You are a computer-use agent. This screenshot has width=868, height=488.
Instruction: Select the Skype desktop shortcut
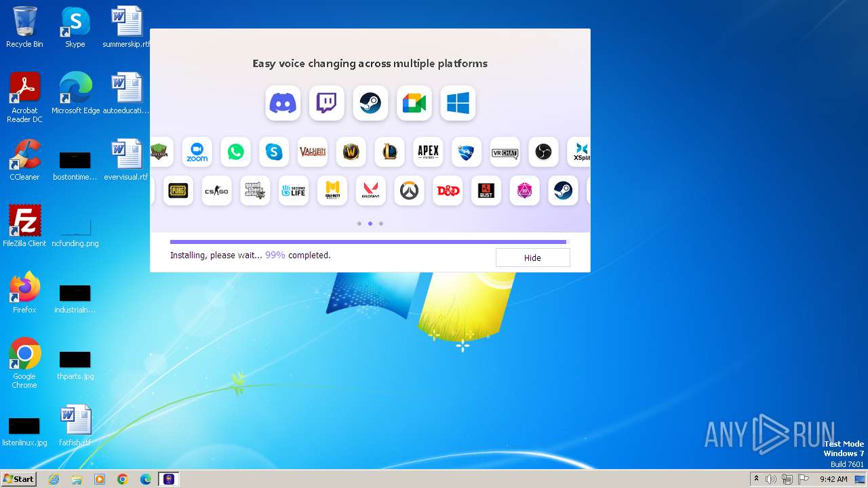(x=75, y=27)
